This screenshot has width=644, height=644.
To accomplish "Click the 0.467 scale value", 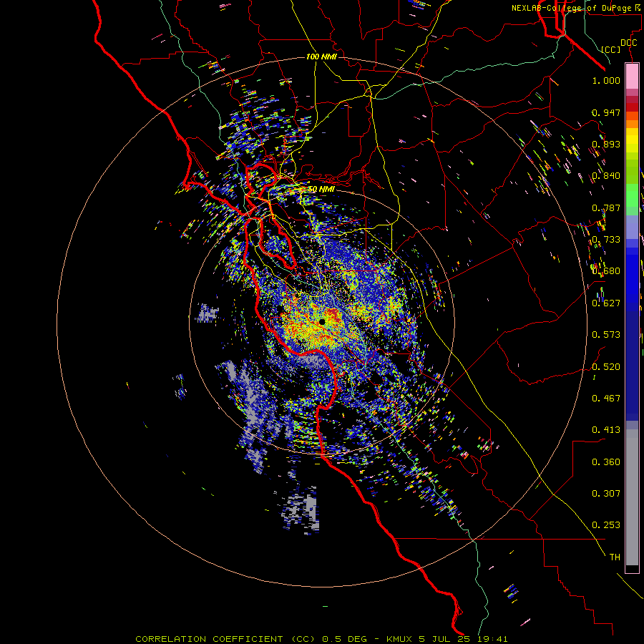I will 606,399.
